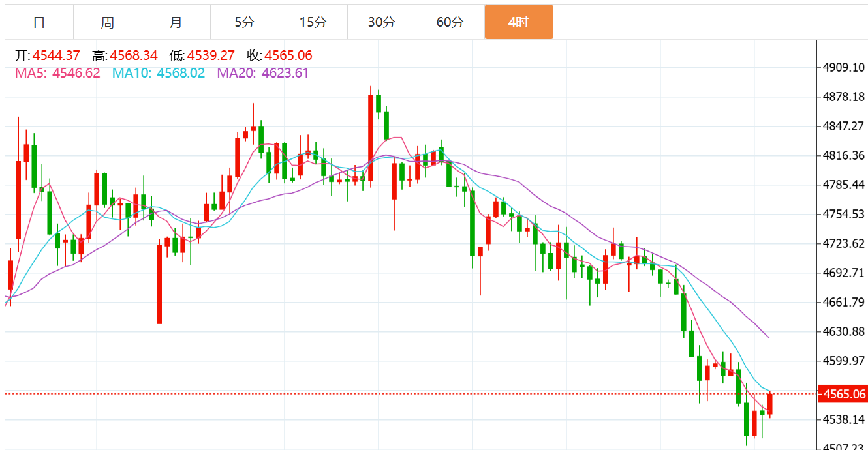
Task: Click the MA5 value 4546.62
Action: 76,73
